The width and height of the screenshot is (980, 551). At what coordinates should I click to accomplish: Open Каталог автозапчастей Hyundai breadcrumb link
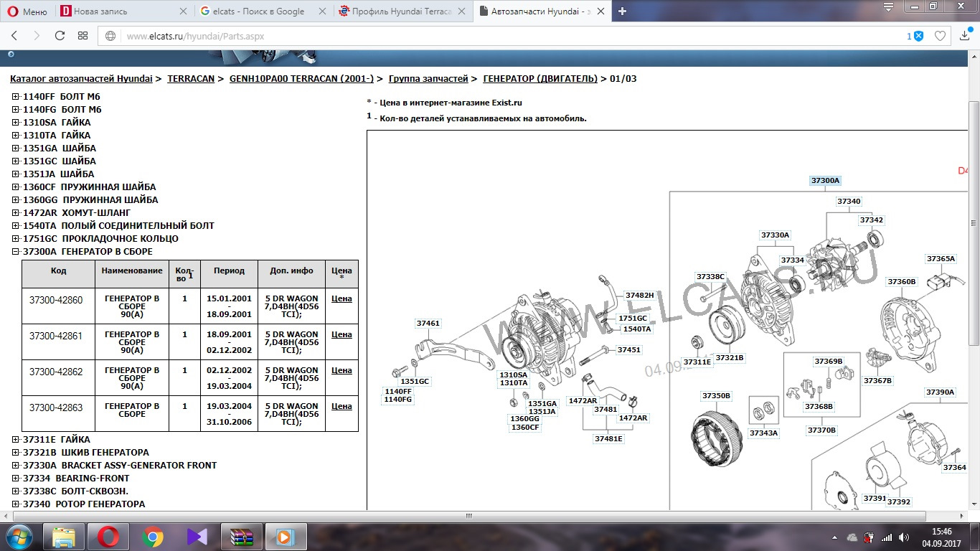[x=81, y=79]
